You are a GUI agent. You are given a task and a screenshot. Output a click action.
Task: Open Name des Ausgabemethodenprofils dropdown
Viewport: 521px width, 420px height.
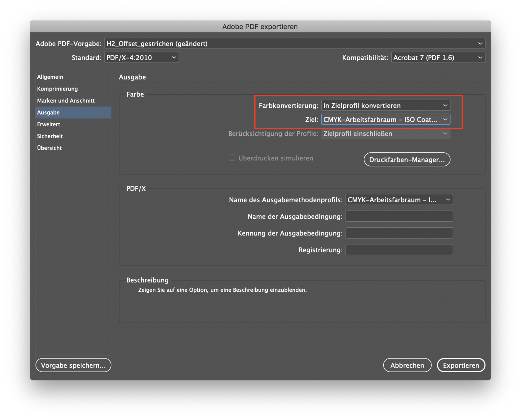click(x=399, y=200)
